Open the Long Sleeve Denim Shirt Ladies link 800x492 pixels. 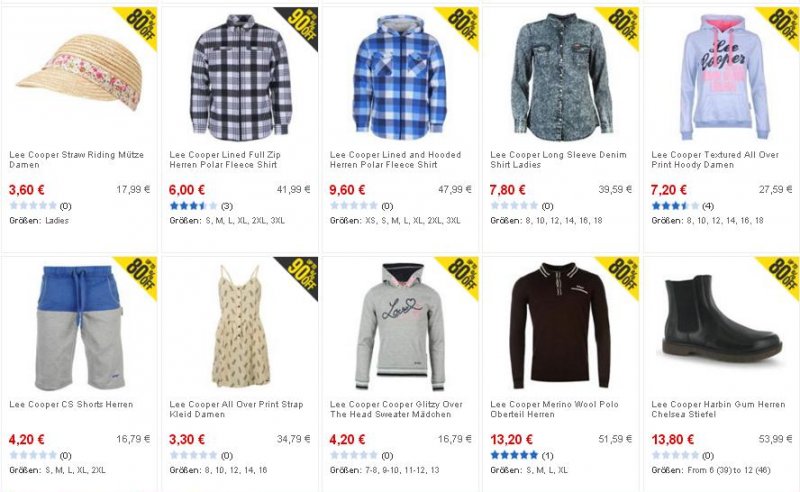[558, 160]
